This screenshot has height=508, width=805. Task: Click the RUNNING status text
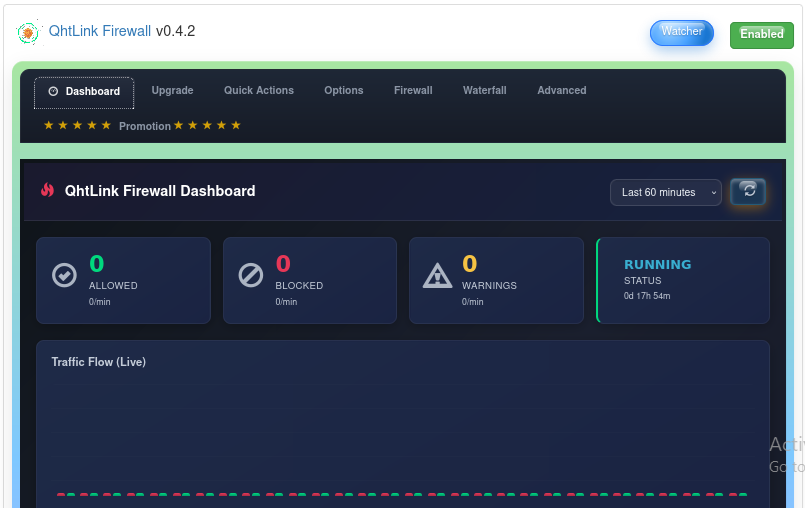pyautogui.click(x=658, y=265)
